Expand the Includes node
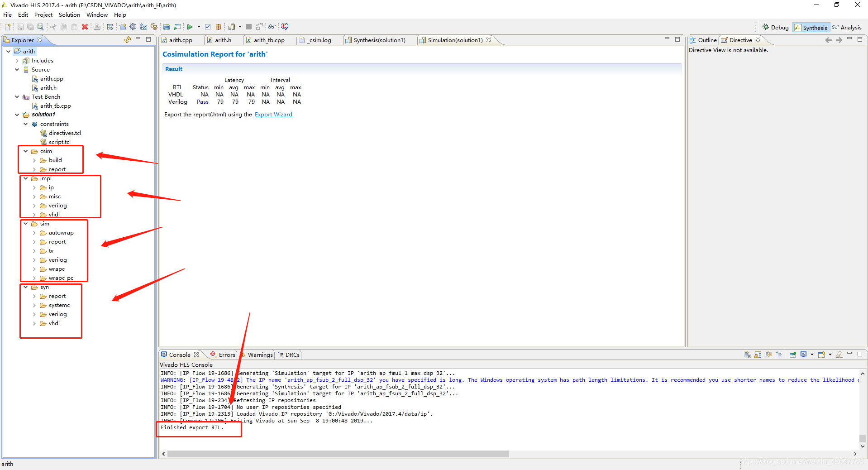868x470 pixels. pos(17,61)
